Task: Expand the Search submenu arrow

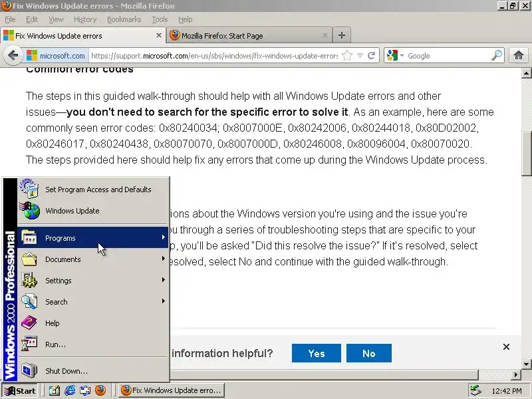Action: (163, 301)
